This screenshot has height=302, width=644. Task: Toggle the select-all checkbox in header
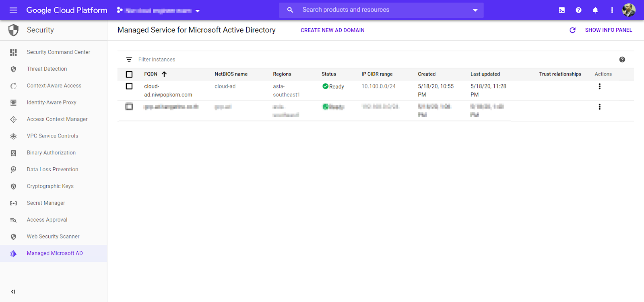(x=129, y=74)
